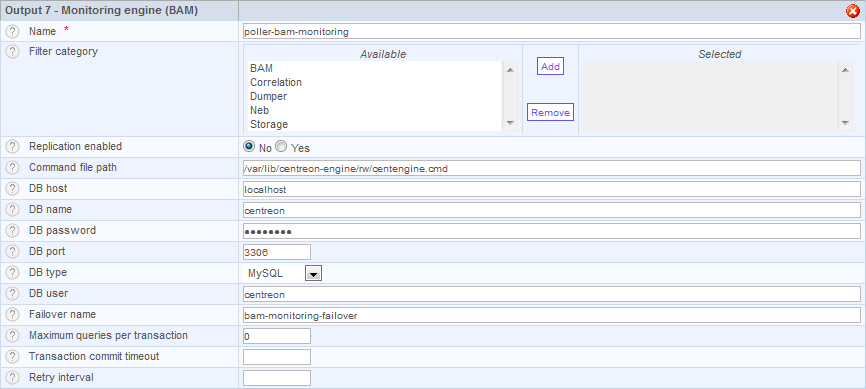Image resolution: width=866 pixels, height=389 pixels.
Task: Remove Output 7 with the red X icon
Action: 853,10
